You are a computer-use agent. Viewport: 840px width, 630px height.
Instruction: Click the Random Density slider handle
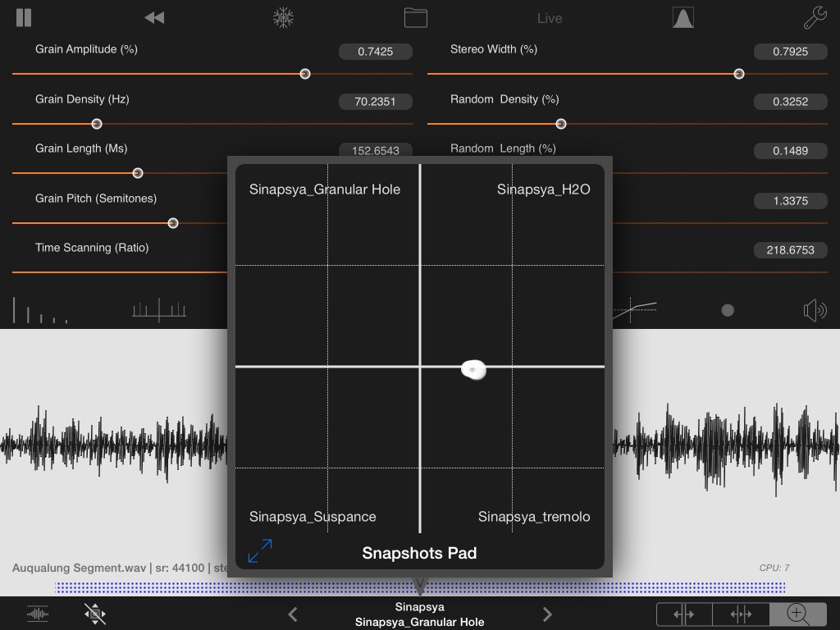(x=561, y=124)
